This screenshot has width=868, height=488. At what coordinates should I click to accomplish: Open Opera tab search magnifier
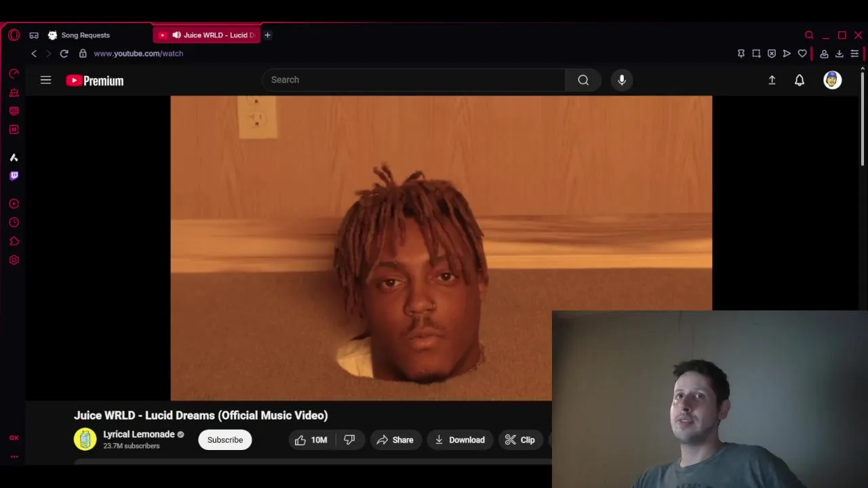point(809,35)
